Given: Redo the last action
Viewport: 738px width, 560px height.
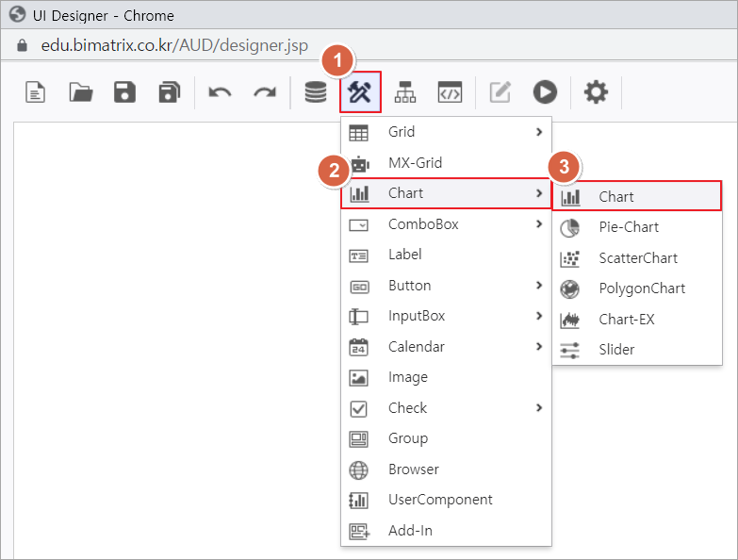Looking at the screenshot, I should tap(265, 92).
